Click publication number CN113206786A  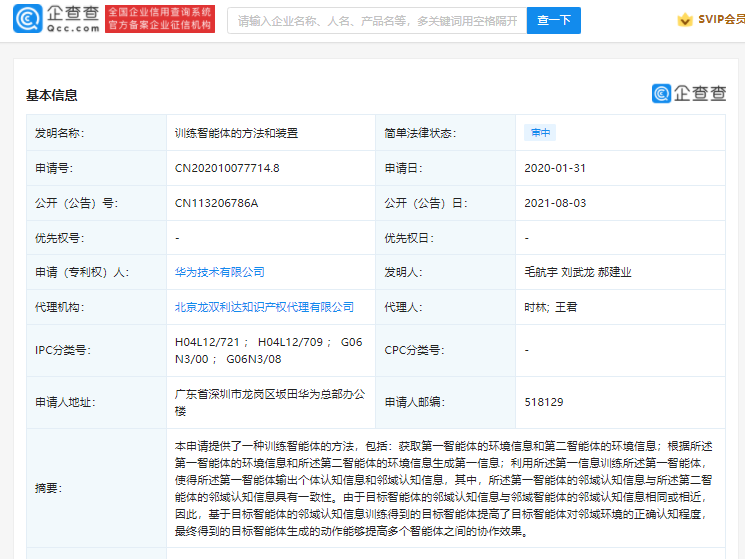[216, 203]
